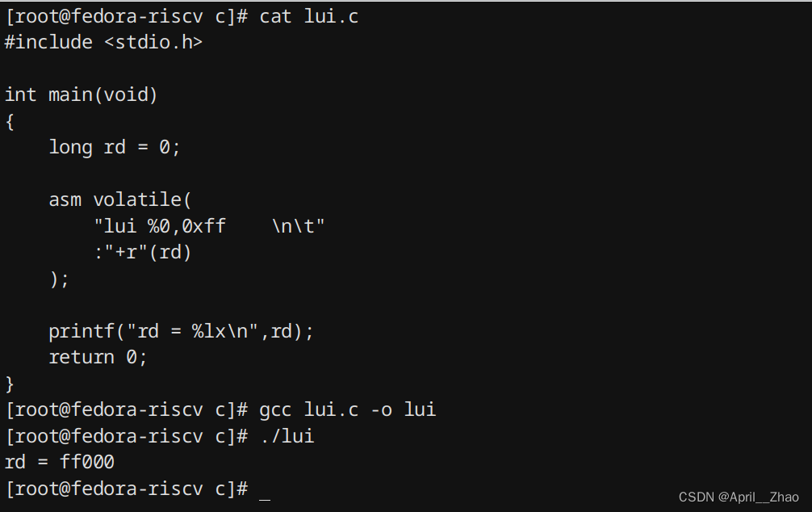Click the printf statement line

click(x=182, y=331)
